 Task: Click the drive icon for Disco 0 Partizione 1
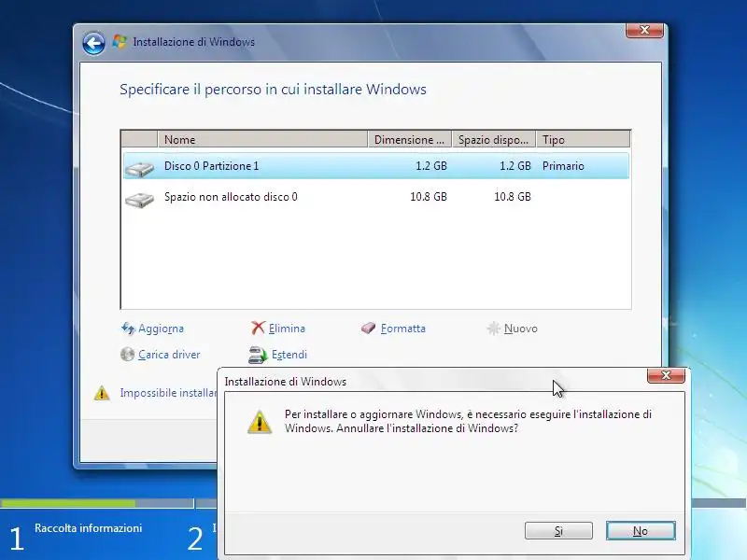click(139, 169)
